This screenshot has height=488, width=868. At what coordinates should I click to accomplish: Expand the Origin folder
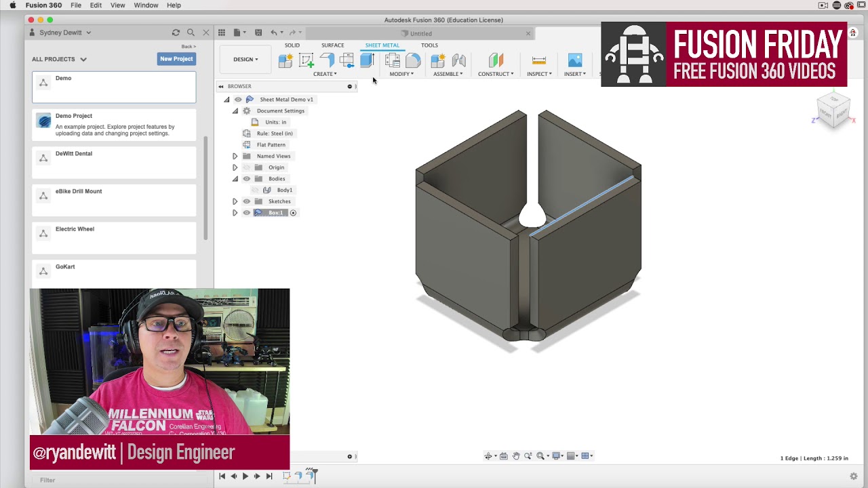235,167
